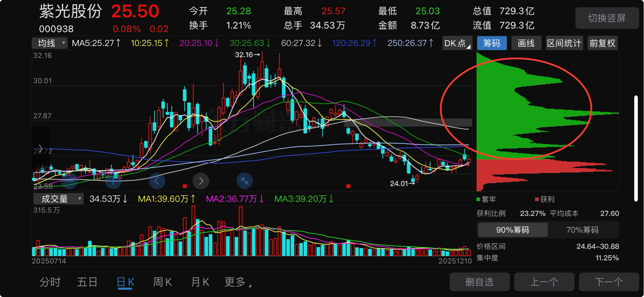Tap the red 获利 legend
This screenshot has height=297, width=644.
[545, 199]
